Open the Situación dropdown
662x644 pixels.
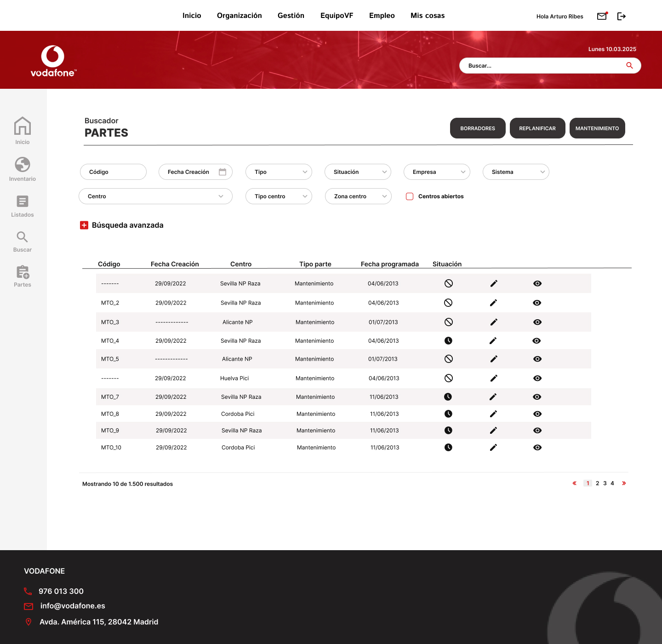(x=358, y=172)
